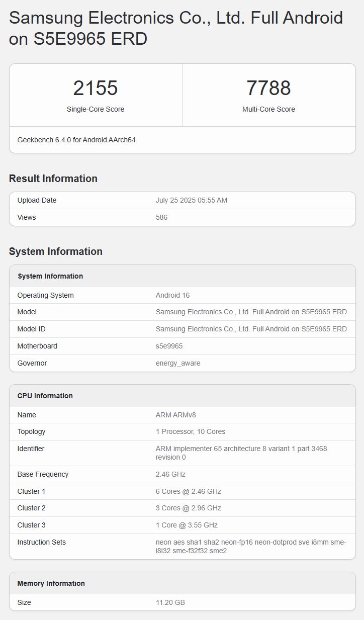Click the topology value 1 Processor, 10 Cores
The image size is (364, 620).
191,431
